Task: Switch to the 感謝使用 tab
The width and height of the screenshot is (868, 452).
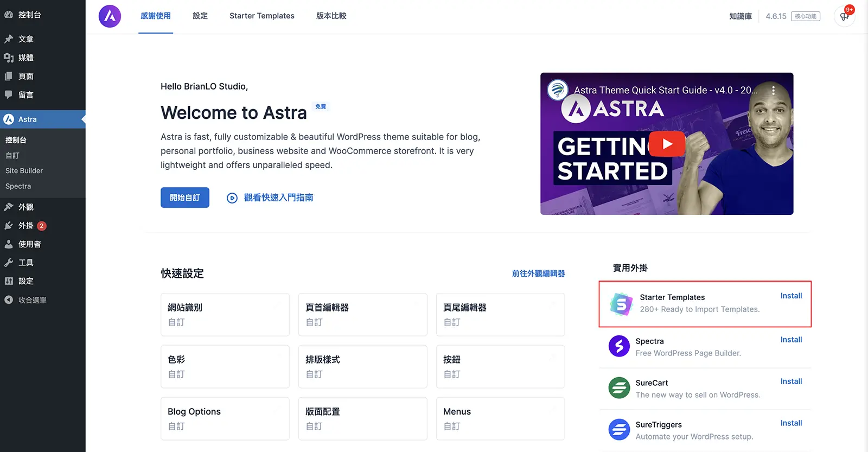Action: coord(156,16)
